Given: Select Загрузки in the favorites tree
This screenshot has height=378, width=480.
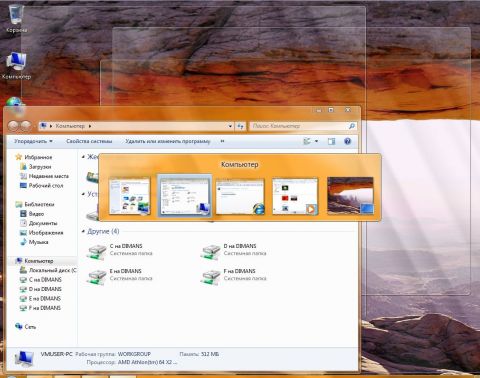Looking at the screenshot, I should pos(40,167).
